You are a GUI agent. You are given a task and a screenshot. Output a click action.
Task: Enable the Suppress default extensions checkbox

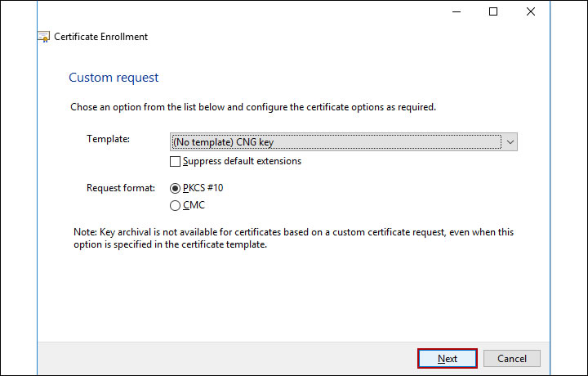(176, 162)
